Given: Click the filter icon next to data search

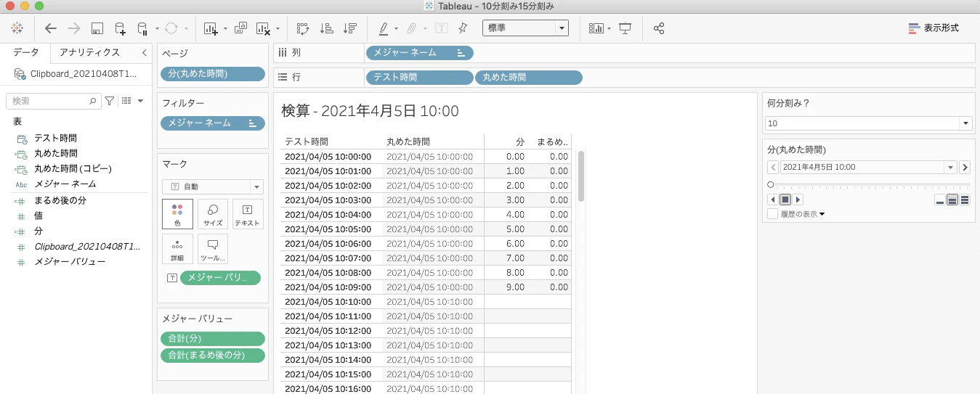Looking at the screenshot, I should click(x=110, y=101).
